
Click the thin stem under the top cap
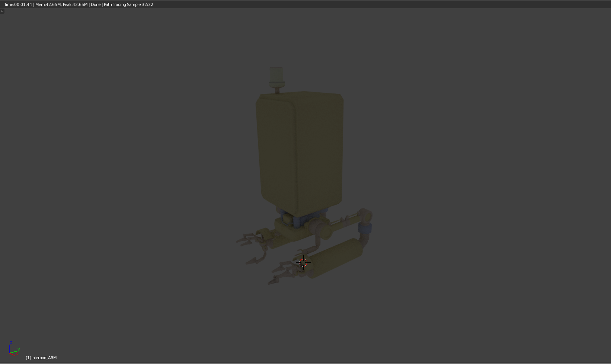pyautogui.click(x=277, y=89)
